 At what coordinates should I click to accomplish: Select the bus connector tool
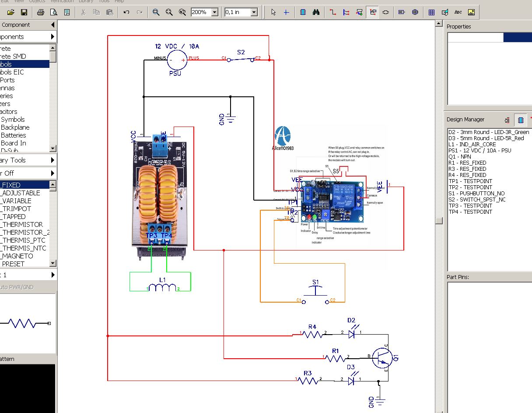(x=359, y=12)
